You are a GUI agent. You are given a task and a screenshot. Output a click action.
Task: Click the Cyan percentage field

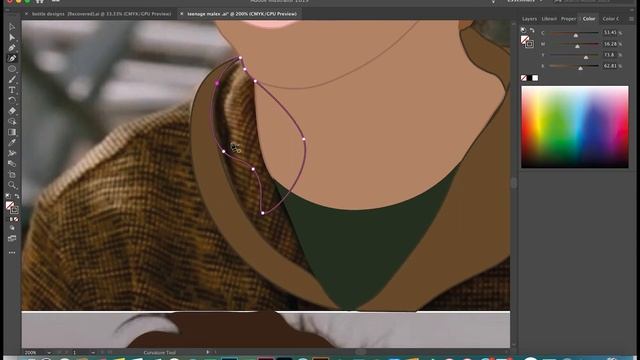click(610, 33)
